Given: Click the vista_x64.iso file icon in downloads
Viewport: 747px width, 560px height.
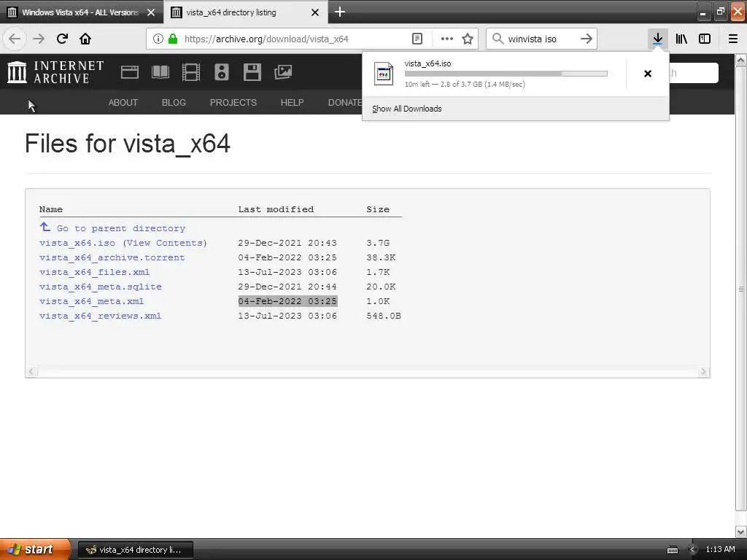Looking at the screenshot, I should pyautogui.click(x=384, y=74).
